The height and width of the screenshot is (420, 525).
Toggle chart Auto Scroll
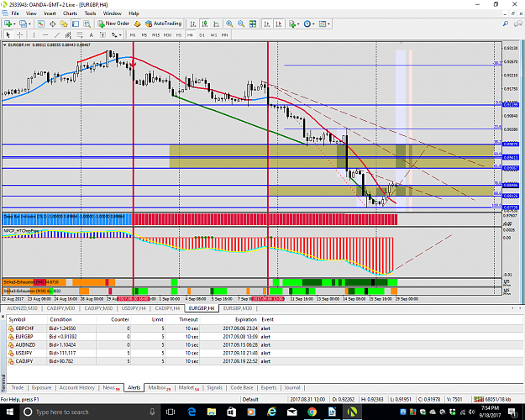coord(267,24)
